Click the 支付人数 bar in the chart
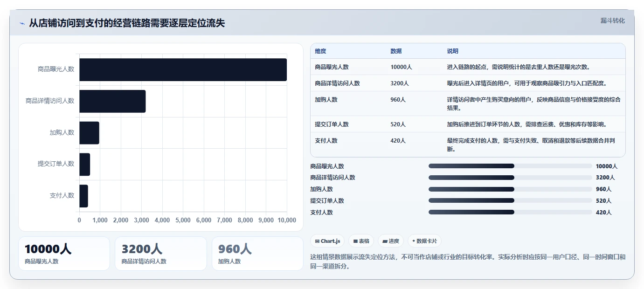This screenshot has width=644, height=289. [x=83, y=196]
